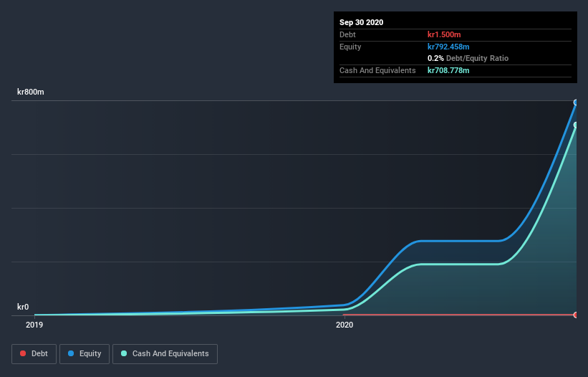Click the blue Equity legend dot
This screenshot has height=377, width=588.
coord(71,353)
